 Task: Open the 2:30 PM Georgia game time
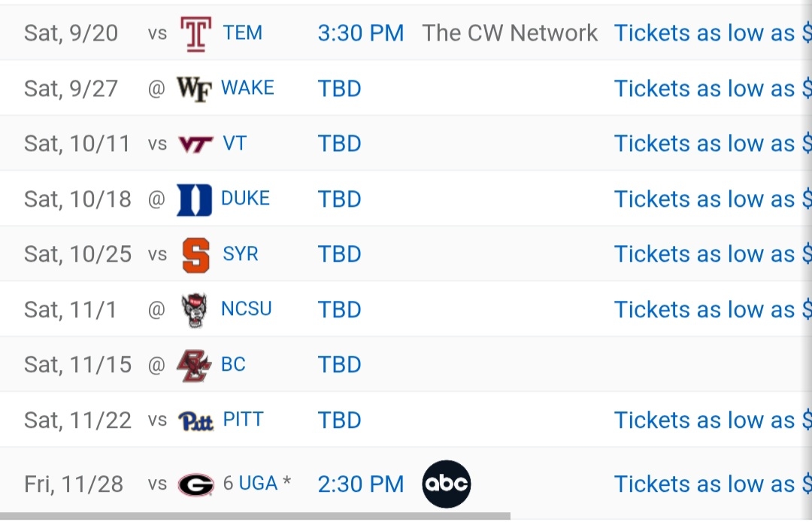[361, 484]
